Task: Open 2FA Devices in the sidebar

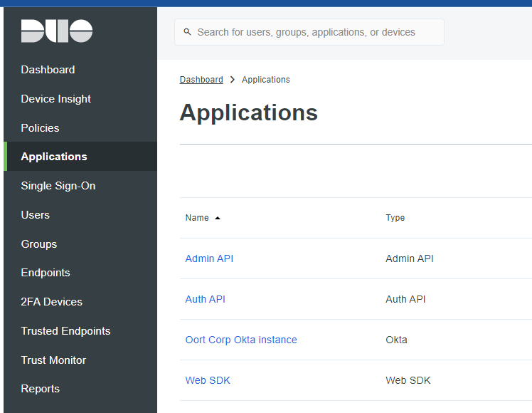Action: click(x=52, y=302)
